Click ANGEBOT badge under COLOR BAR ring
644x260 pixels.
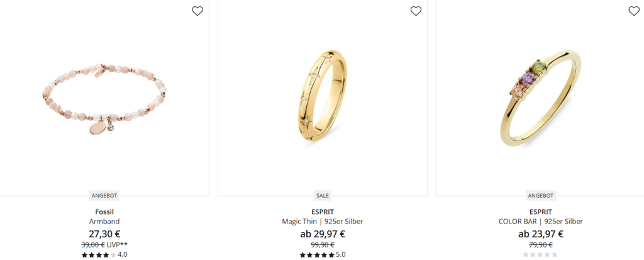(540, 195)
